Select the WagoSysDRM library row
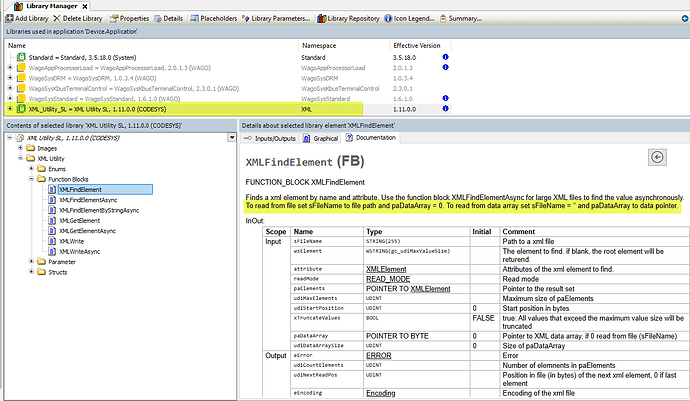This screenshot has width=690, height=401. [x=92, y=78]
